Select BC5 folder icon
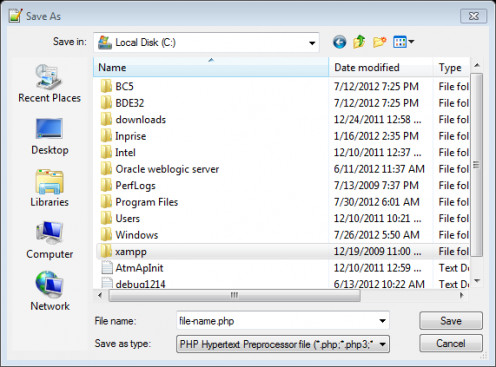The width and height of the screenshot is (496, 367). (106, 86)
